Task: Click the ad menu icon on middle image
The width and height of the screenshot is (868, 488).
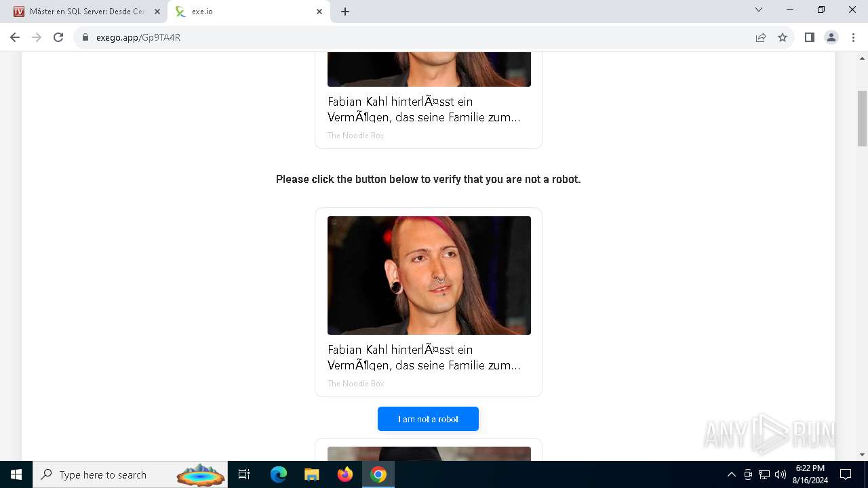Action: 334,222
